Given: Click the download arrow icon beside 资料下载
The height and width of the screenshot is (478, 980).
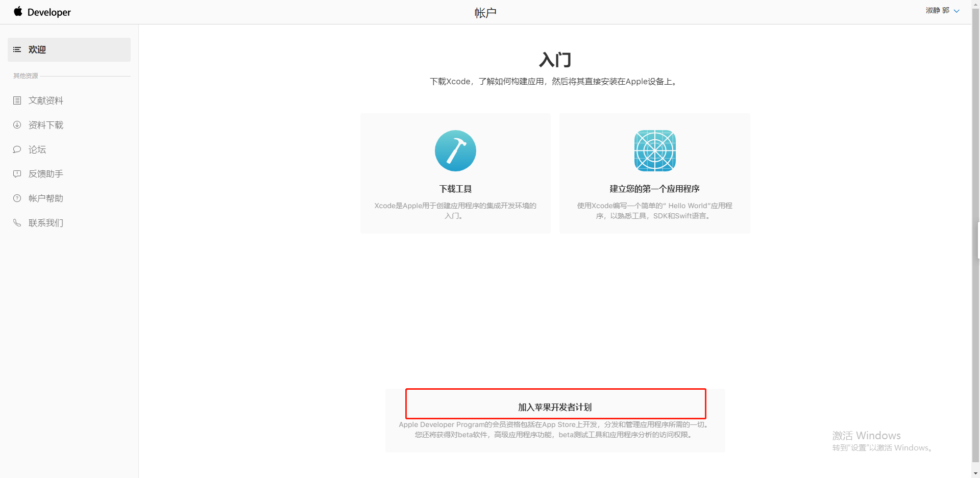Looking at the screenshot, I should (x=17, y=125).
